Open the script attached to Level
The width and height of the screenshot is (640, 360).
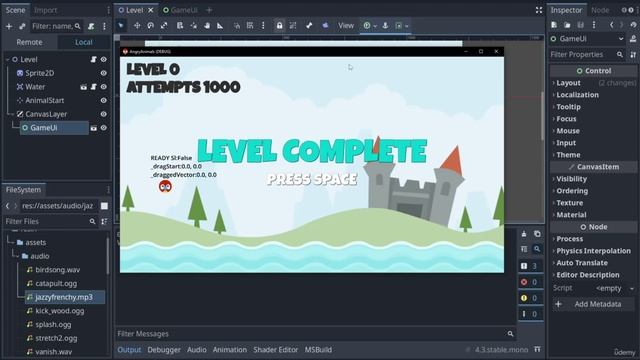click(x=93, y=60)
